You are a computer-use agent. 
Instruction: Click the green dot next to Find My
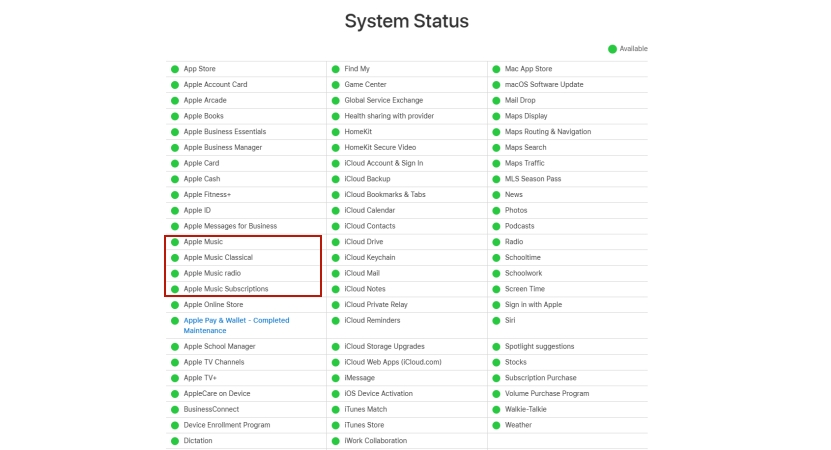[335, 69]
